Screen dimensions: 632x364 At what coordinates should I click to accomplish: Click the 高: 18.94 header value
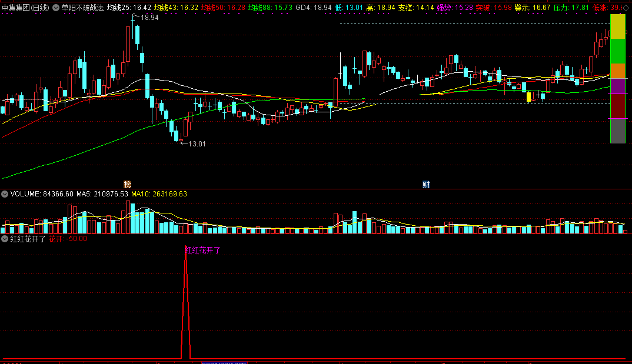tap(381, 8)
